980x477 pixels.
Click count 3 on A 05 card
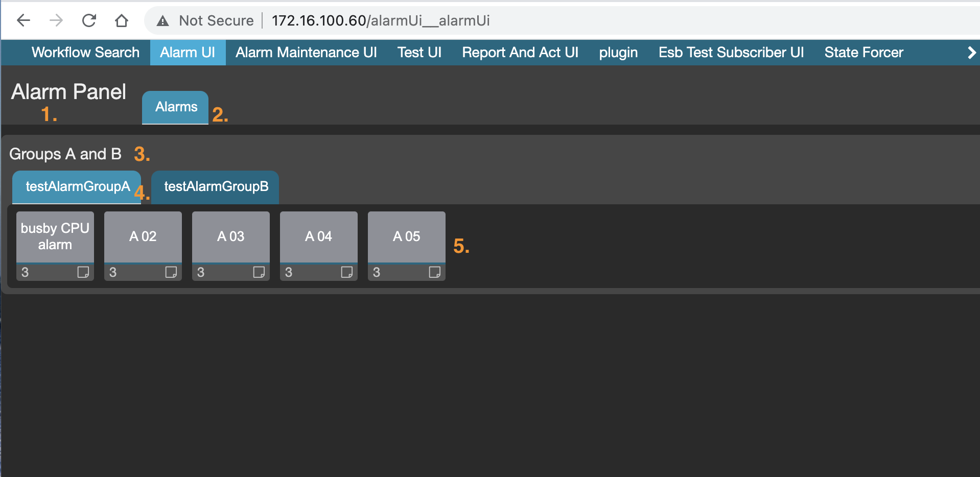click(x=377, y=272)
